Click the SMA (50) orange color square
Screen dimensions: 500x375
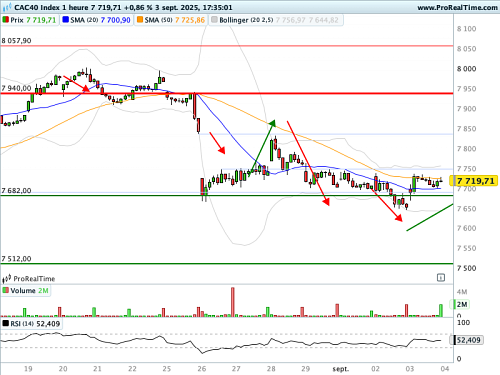click(x=140, y=20)
